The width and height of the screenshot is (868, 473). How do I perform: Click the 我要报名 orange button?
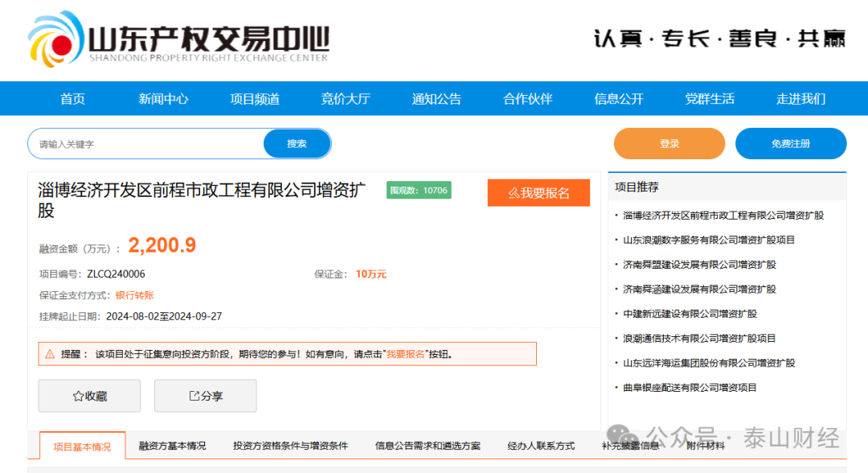[538, 193]
